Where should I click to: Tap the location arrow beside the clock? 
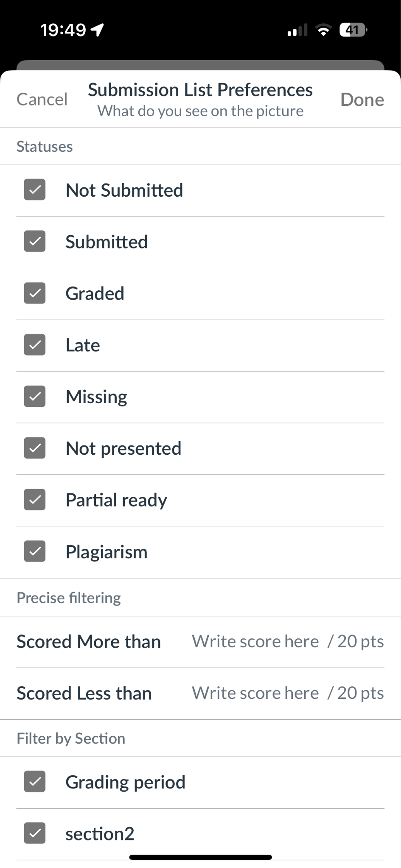(98, 30)
